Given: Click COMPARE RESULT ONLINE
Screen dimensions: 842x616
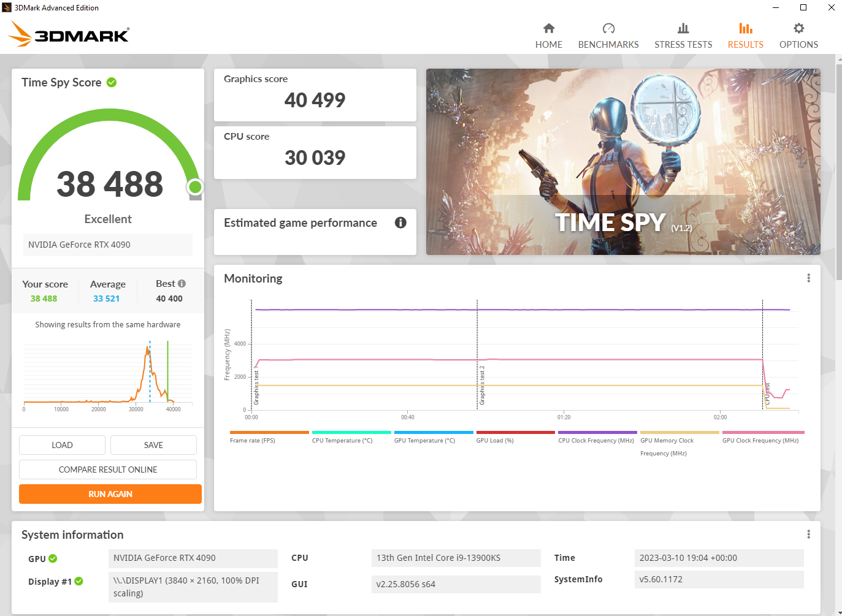Looking at the screenshot, I should tap(108, 469).
